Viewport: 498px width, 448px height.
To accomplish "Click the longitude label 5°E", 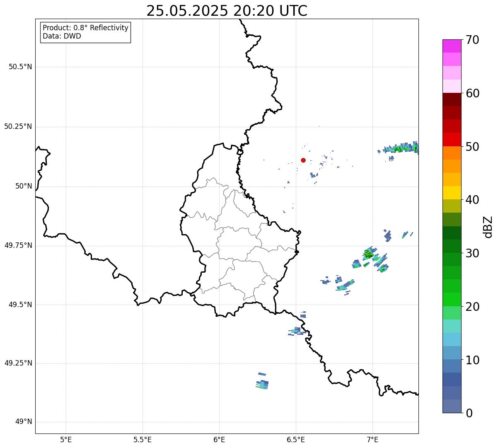I will [x=66, y=439].
